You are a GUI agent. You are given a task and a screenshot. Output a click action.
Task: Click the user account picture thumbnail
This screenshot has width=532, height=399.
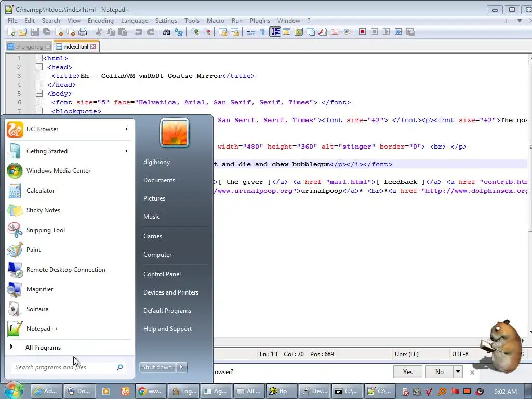175,132
